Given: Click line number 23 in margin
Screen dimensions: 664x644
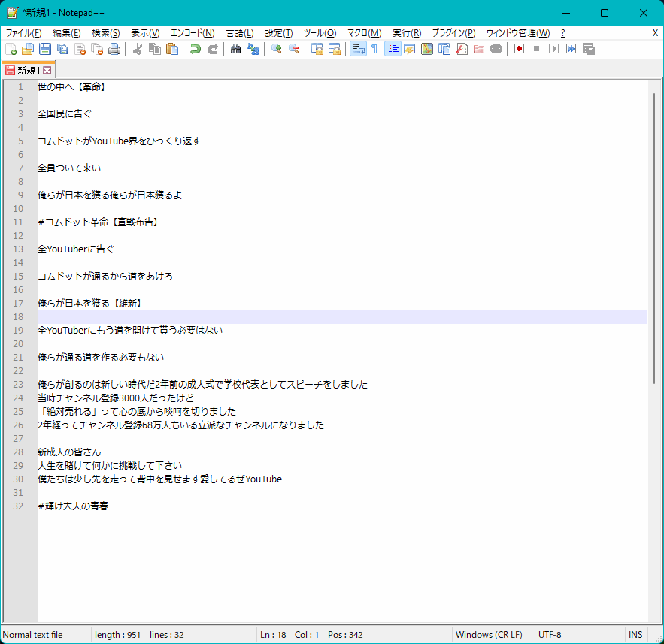Looking at the screenshot, I should pos(18,385).
